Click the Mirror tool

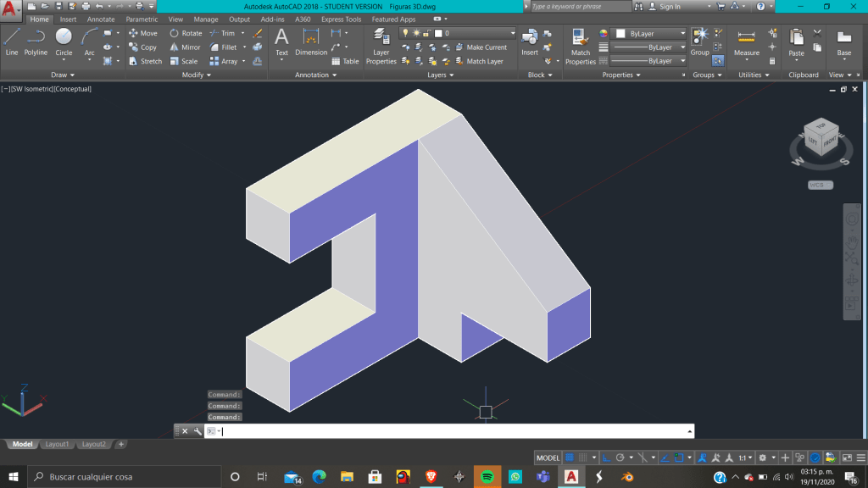point(185,47)
